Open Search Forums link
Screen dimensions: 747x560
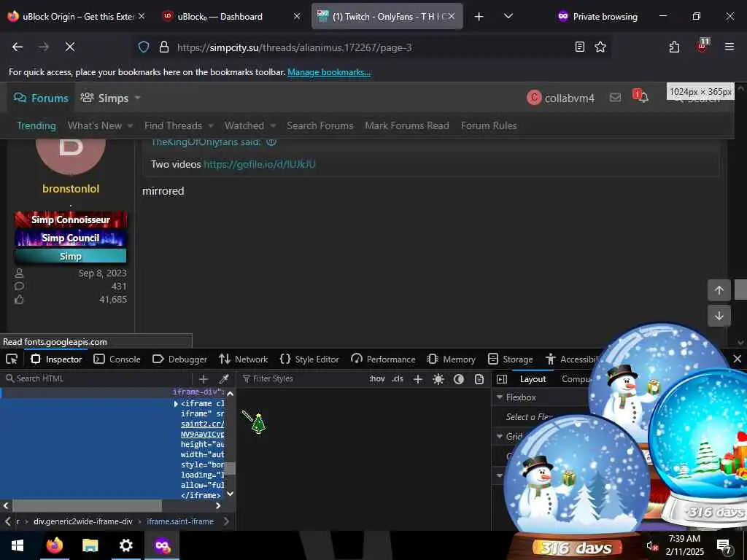[x=320, y=125]
